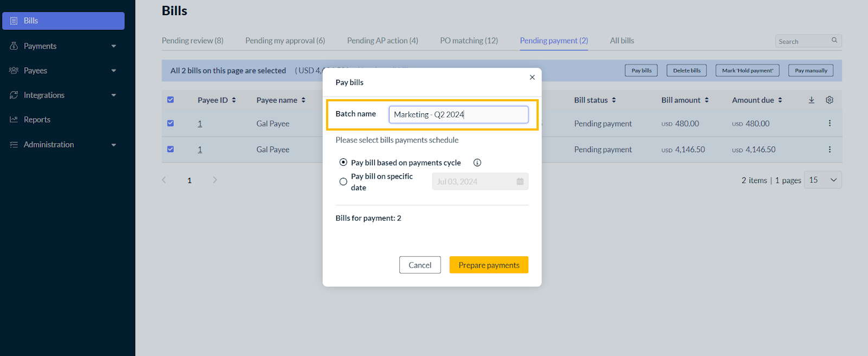
Task: Click the Prepare payments button
Action: [489, 265]
